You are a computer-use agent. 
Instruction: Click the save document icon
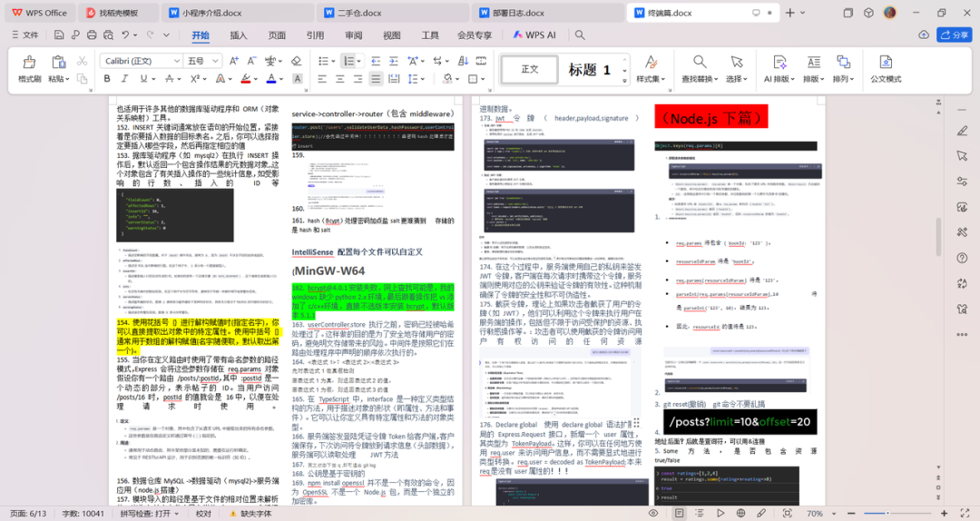(x=59, y=35)
